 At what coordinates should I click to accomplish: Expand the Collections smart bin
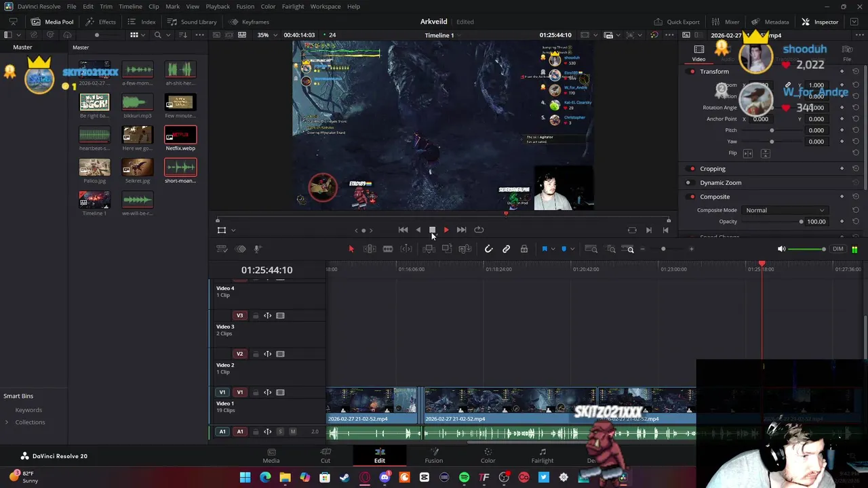point(7,422)
